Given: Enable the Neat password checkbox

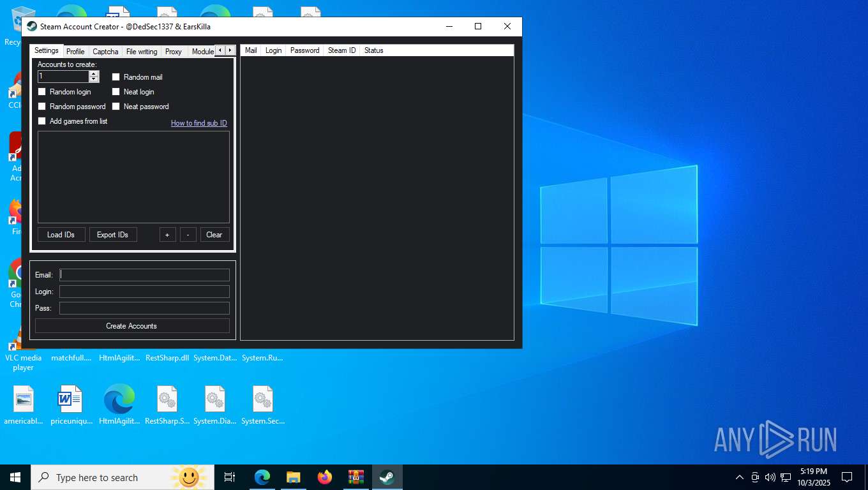Looking at the screenshot, I should pyautogui.click(x=116, y=107).
